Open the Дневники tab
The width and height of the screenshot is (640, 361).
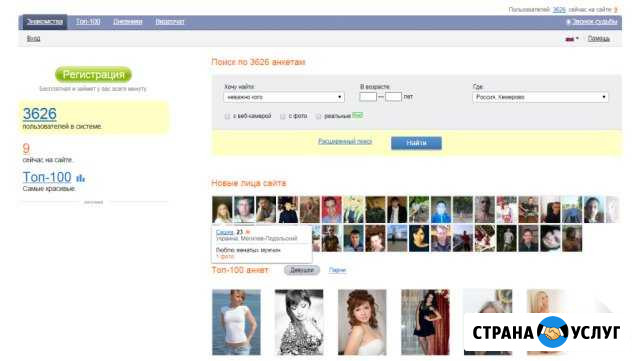(128, 22)
